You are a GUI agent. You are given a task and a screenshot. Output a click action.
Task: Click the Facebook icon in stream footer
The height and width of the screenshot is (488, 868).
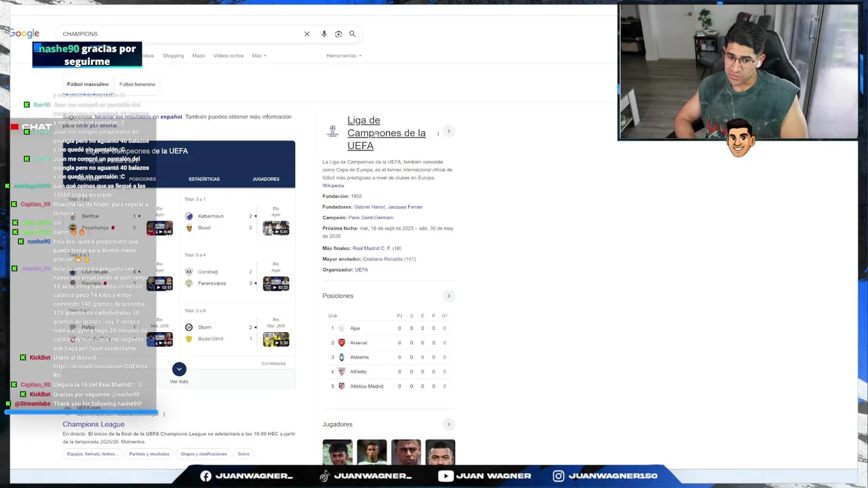tap(205, 476)
